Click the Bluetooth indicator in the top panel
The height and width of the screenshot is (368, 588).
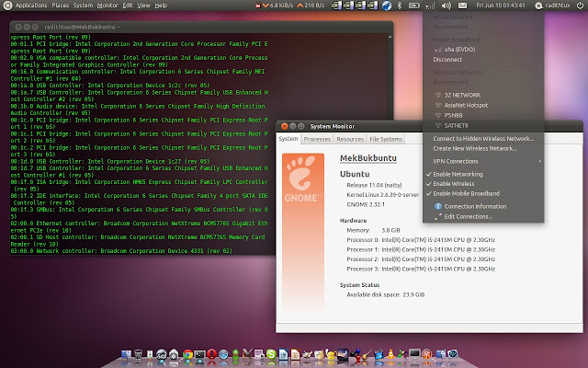point(400,6)
